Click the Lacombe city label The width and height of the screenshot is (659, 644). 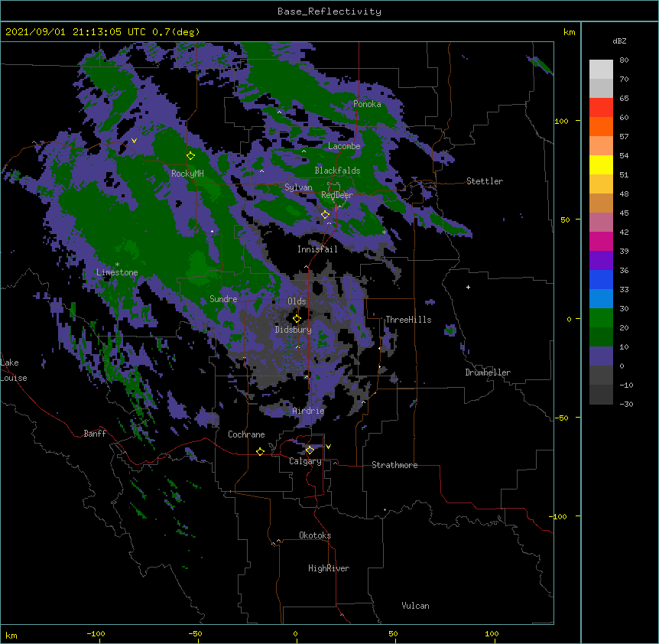point(344,146)
